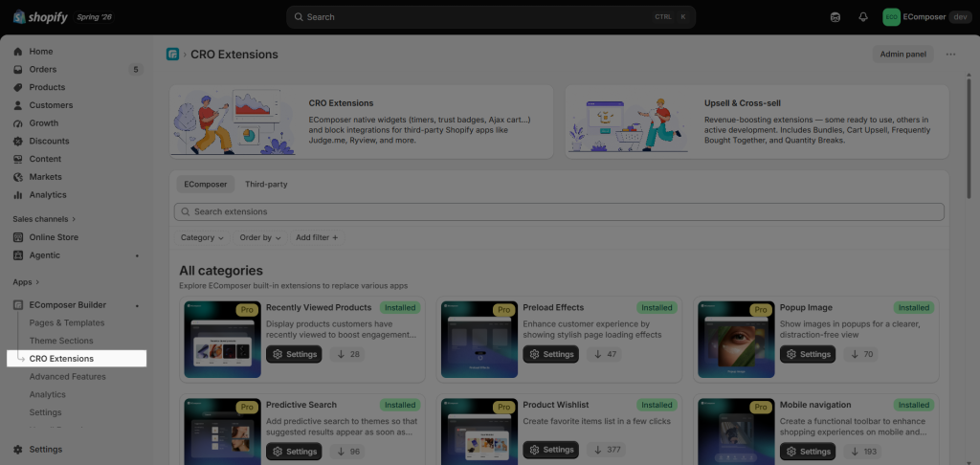
Task: Click the Recently Viewed Products thumbnail
Action: coord(222,340)
